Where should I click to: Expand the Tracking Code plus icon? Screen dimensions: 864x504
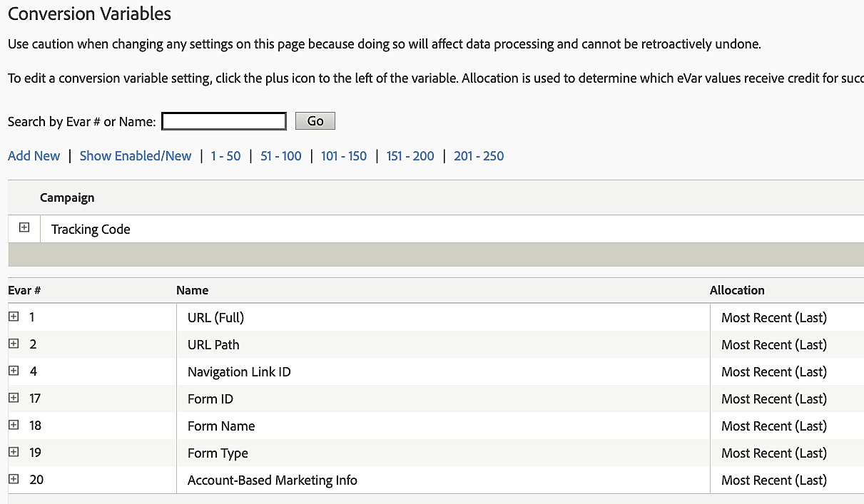pyautogui.click(x=24, y=227)
